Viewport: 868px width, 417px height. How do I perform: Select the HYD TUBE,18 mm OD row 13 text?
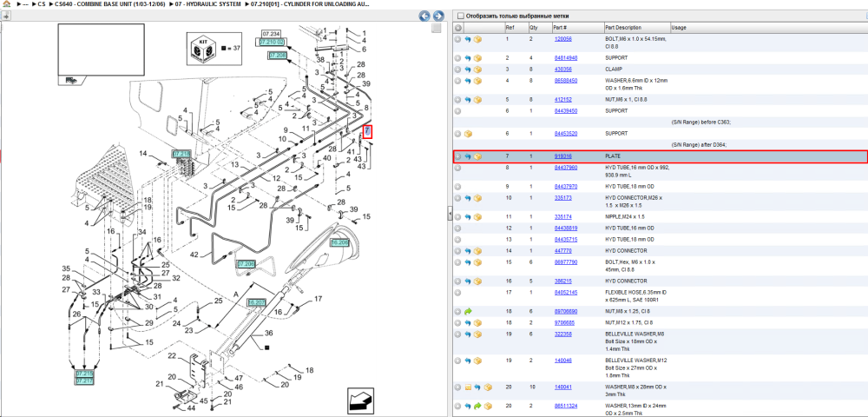[629, 239]
